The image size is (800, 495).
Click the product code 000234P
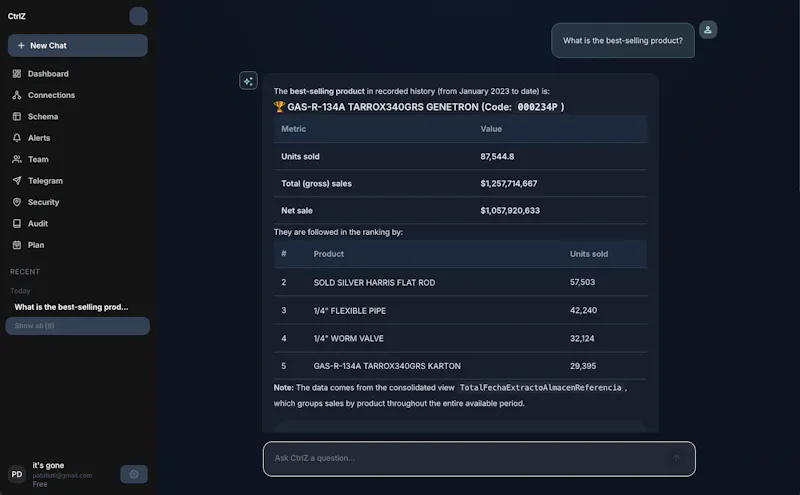click(537, 107)
